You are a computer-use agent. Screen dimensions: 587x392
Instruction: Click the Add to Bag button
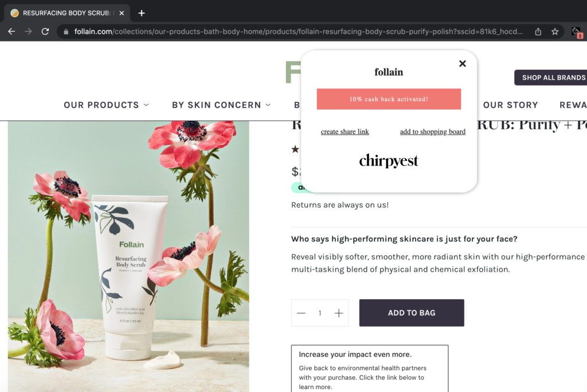(412, 313)
